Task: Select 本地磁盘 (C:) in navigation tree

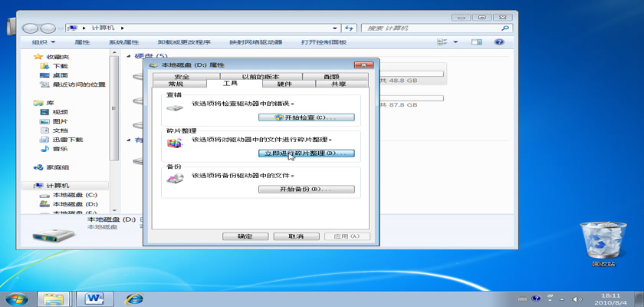Action: coord(74,196)
